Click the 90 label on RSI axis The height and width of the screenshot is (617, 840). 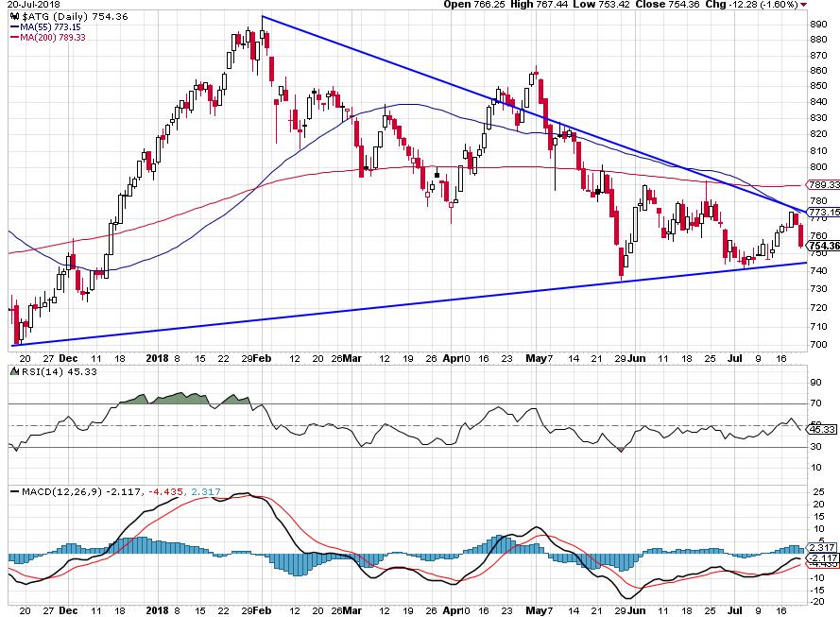[x=815, y=383]
